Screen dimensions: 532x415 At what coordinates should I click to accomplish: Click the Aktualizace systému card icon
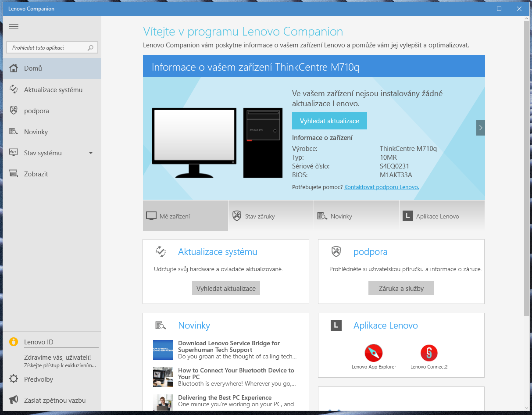coord(161,251)
